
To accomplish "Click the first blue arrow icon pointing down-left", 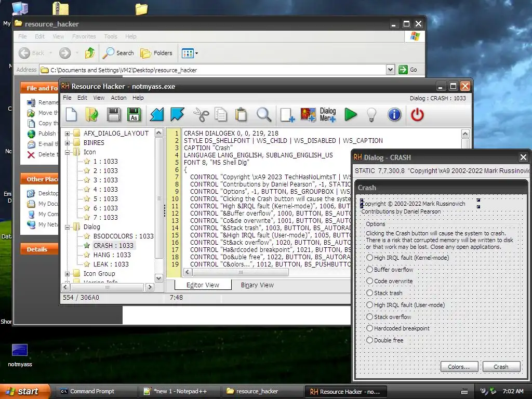I will click(x=157, y=114).
